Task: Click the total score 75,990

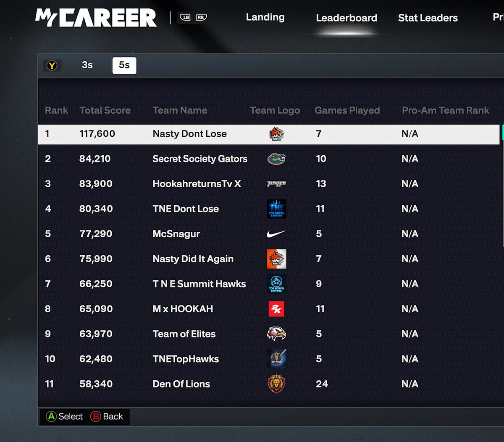Action: 96,259
